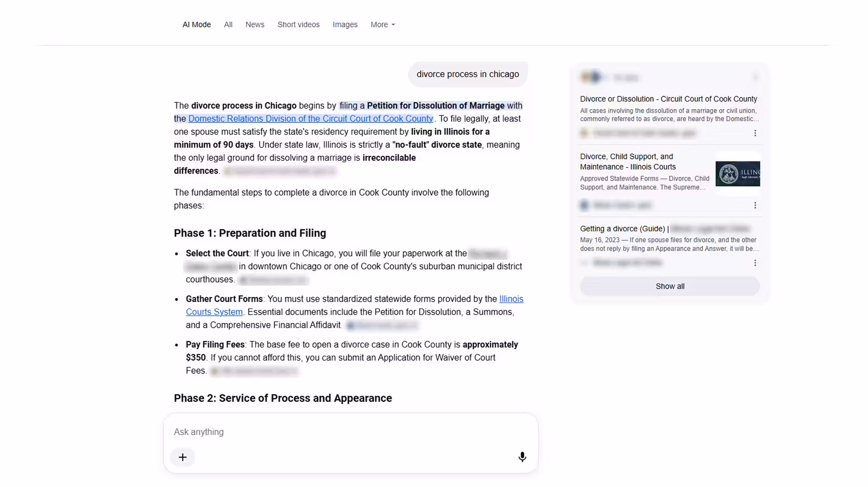Open the Divorce, Child Support, and Maintenance result

[628, 161]
